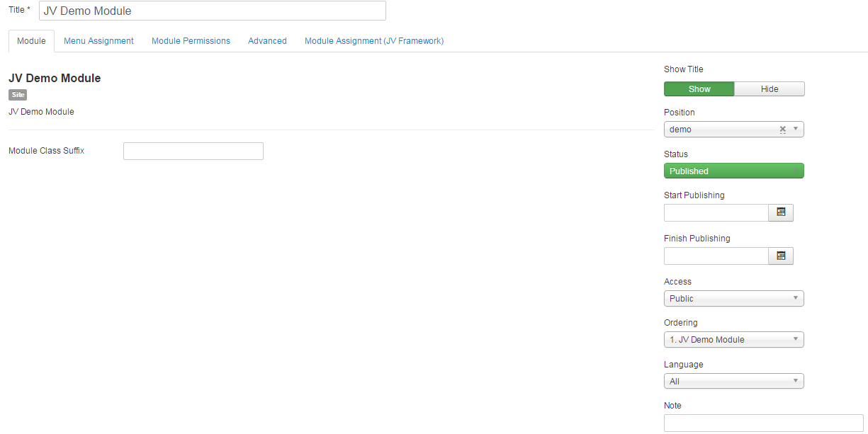Click the Module Class Suffix label
The image size is (868, 434).
click(x=46, y=151)
